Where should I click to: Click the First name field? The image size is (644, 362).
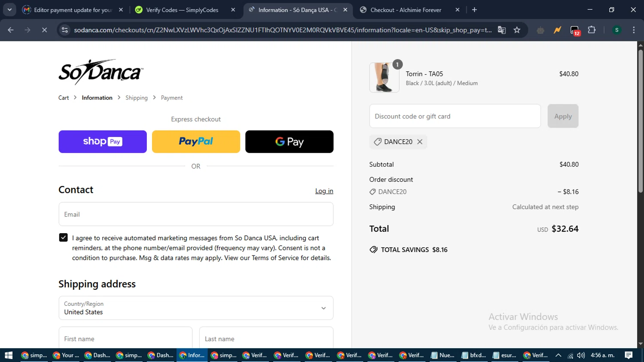[125, 338]
